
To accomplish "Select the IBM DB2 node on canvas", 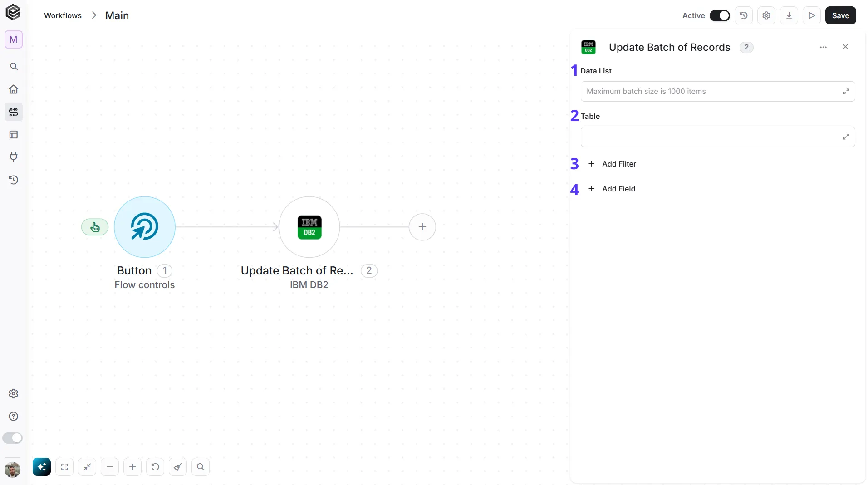I will click(x=309, y=227).
